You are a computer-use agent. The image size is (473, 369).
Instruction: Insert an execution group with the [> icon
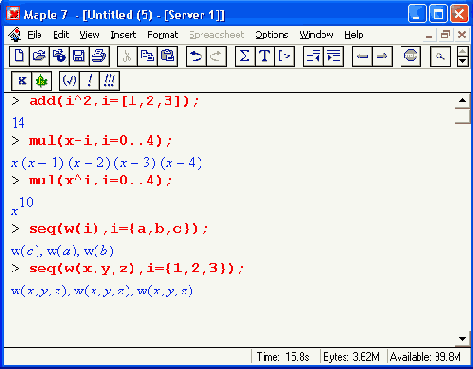click(x=285, y=56)
